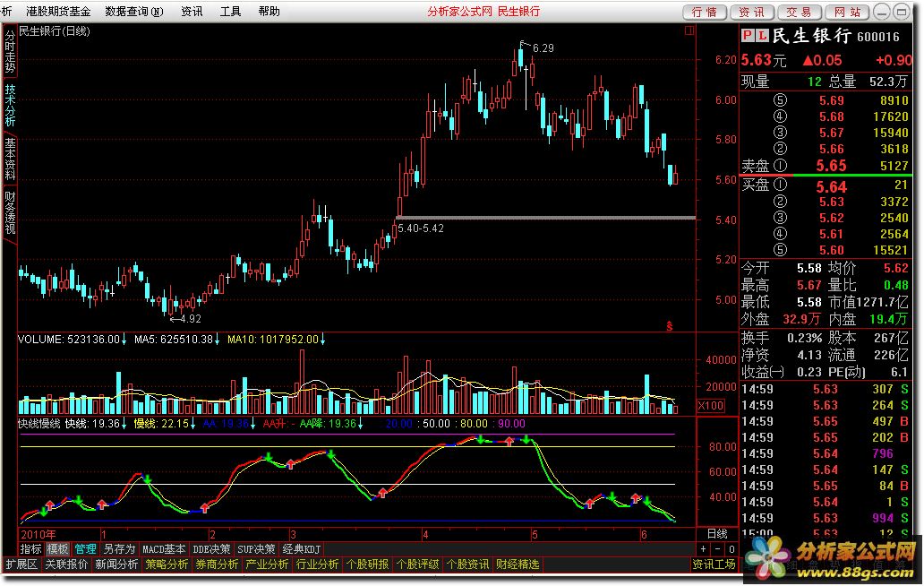Open the 个股资讯 tab

[x=468, y=564]
